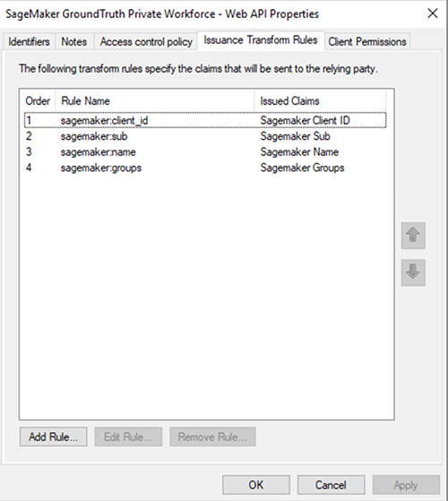Click the Remove Rule button
Screen dimensions: 448x501
coord(212,436)
